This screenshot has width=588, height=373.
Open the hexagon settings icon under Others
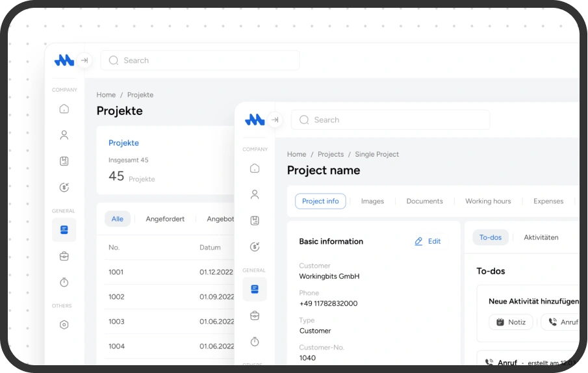64,325
